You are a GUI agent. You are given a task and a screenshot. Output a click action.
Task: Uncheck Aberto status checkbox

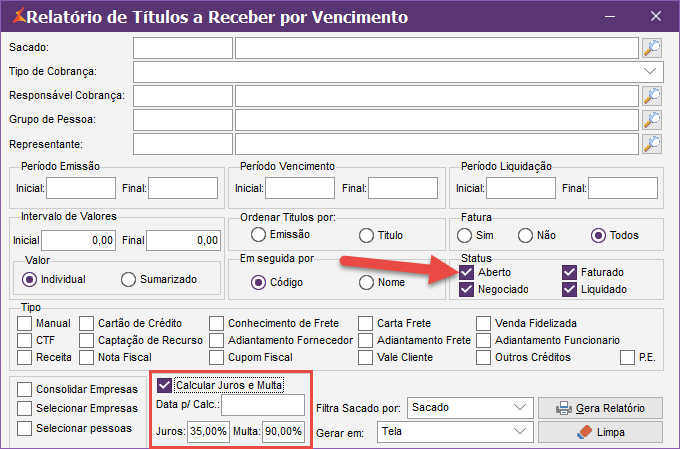click(466, 272)
